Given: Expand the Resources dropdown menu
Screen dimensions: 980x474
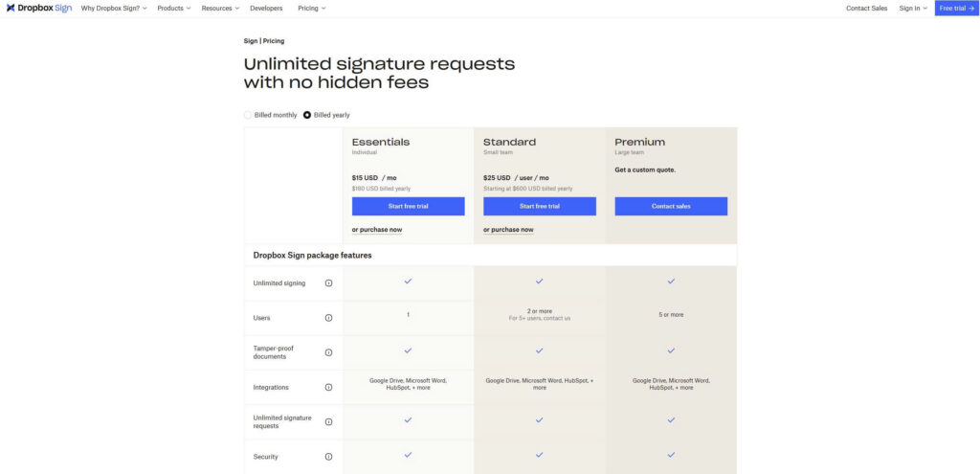Looking at the screenshot, I should [x=219, y=8].
